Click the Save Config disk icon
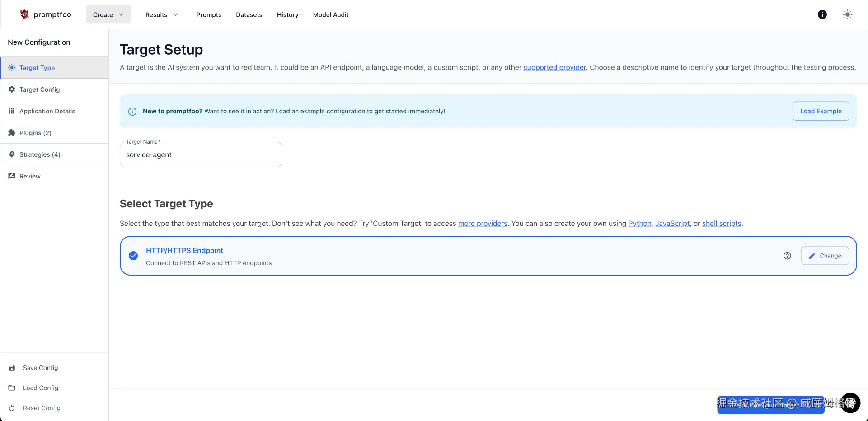The image size is (868, 421). pos(12,368)
